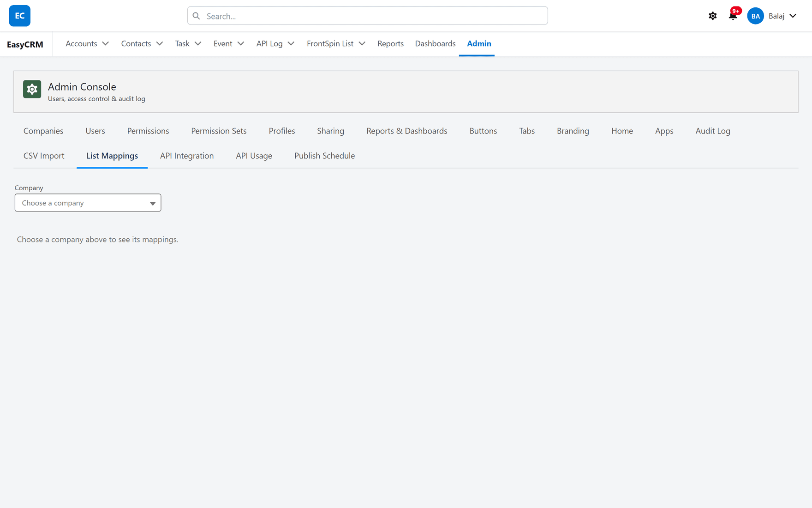
Task: Go to the Reports nav item
Action: [390, 43]
